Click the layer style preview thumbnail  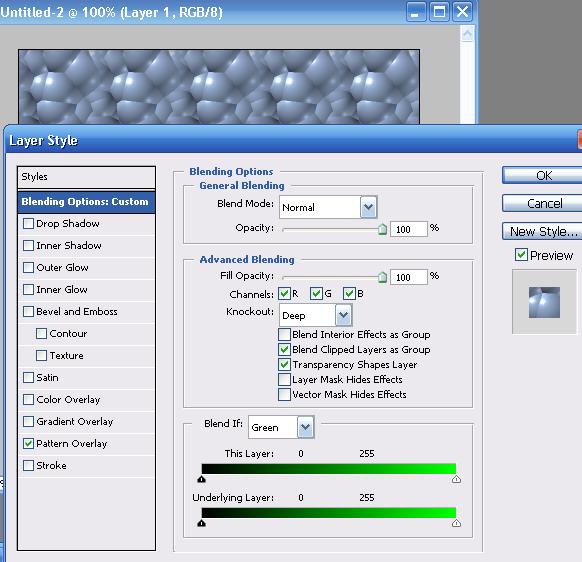544,302
